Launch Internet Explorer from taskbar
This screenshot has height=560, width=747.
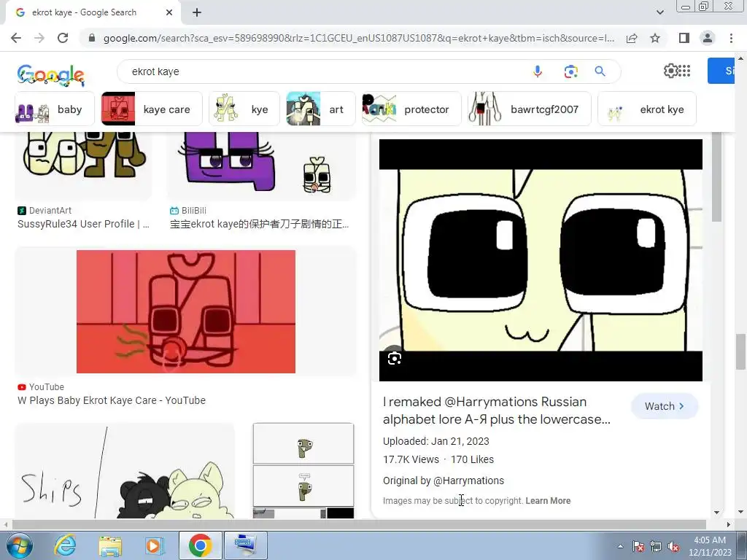point(65,545)
